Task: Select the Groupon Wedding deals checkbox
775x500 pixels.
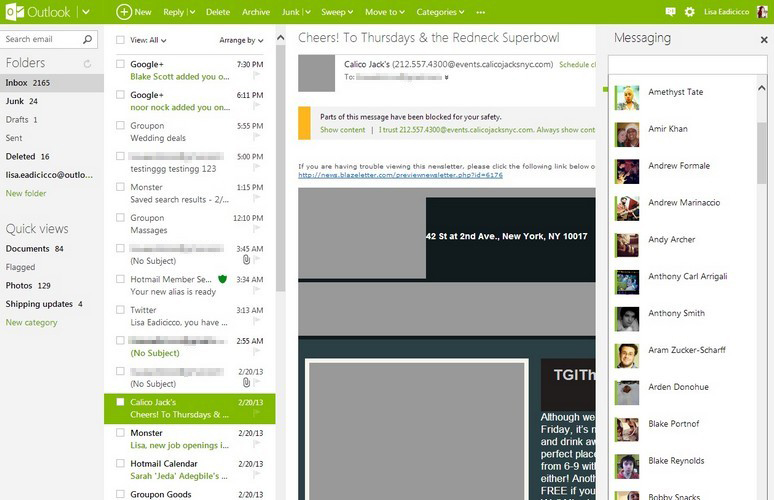Action: tap(120, 125)
